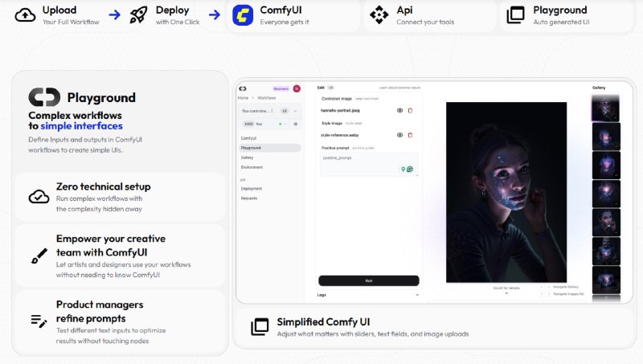Click the large Playground logo beside the heading
643x364 pixels.
pyautogui.click(x=44, y=97)
